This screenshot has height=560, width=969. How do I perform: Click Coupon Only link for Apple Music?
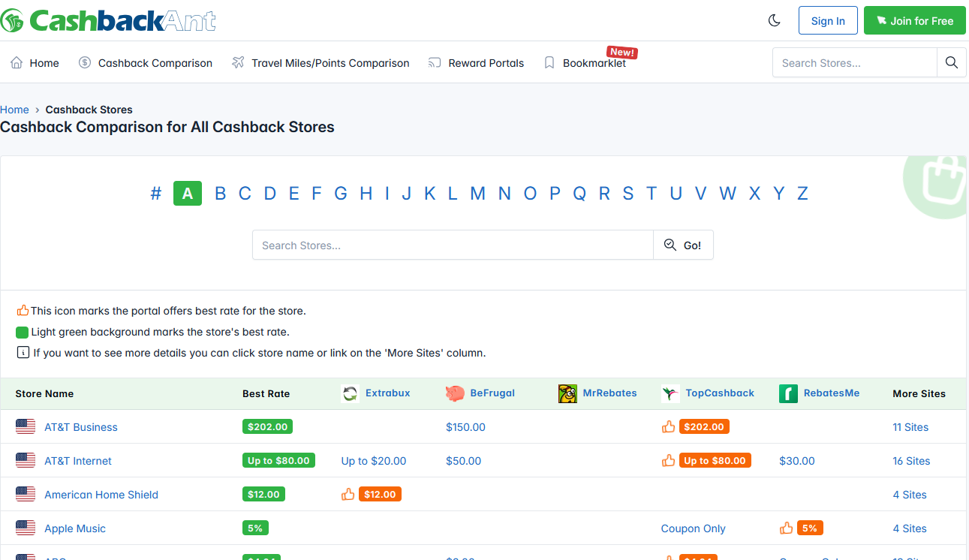(694, 528)
